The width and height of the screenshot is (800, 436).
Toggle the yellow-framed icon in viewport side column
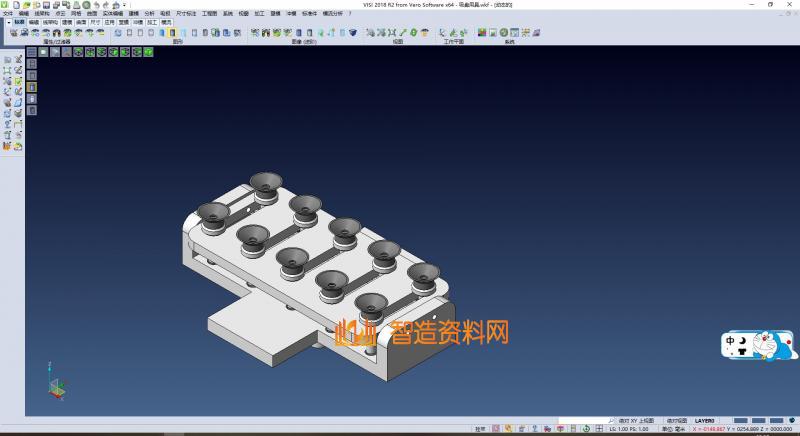pos(32,87)
